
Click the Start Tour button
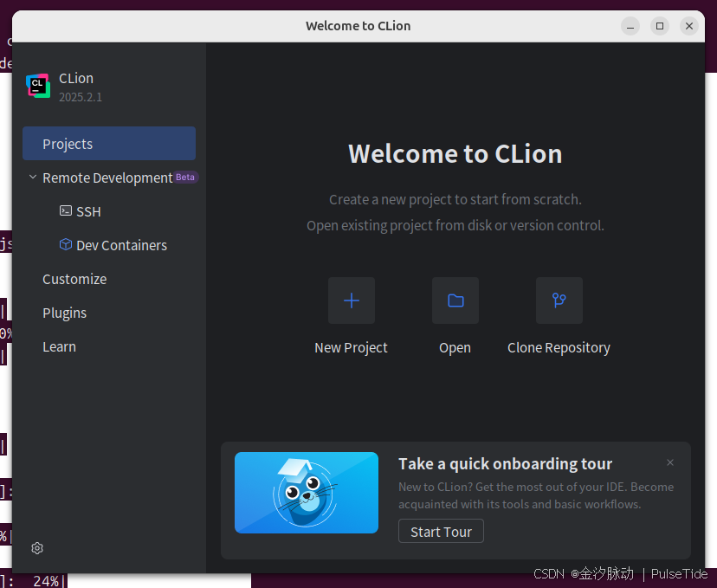click(x=441, y=532)
